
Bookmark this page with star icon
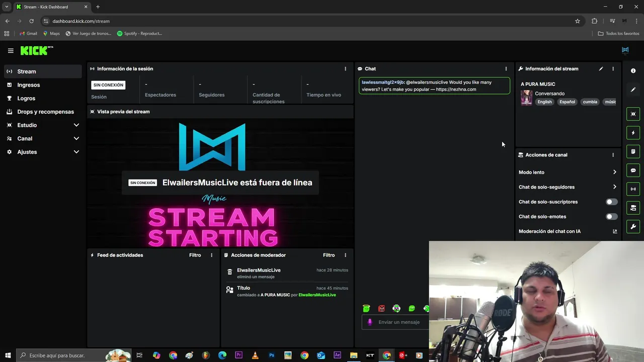point(578,21)
